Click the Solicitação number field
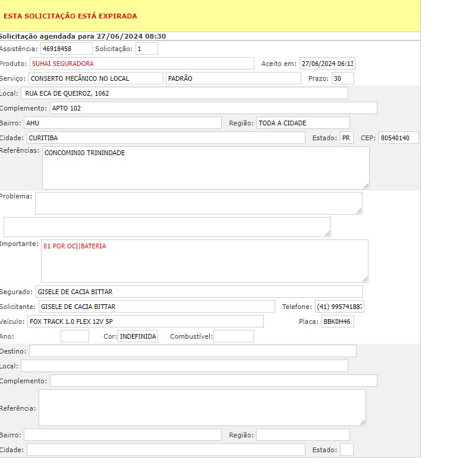 (147, 49)
